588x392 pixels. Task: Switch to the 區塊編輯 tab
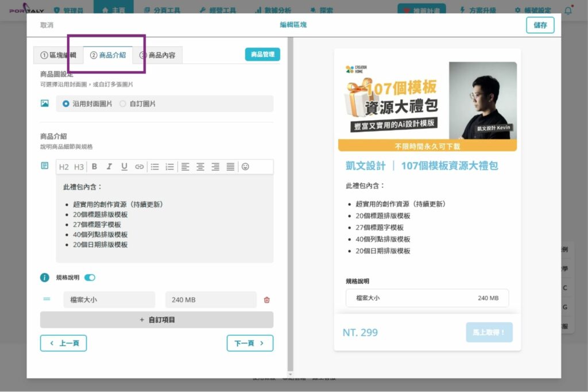(58, 55)
